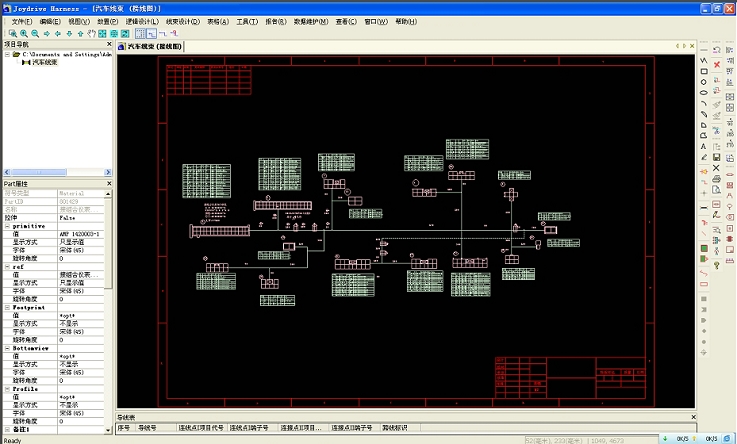
Task: Switch to the 汽车线束 (接线图) tab
Action: click(x=153, y=46)
